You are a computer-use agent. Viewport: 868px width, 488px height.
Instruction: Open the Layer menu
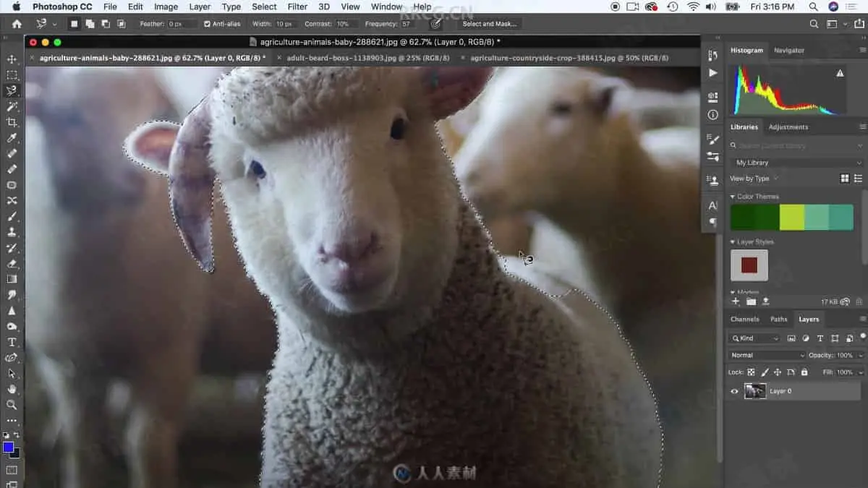[200, 7]
